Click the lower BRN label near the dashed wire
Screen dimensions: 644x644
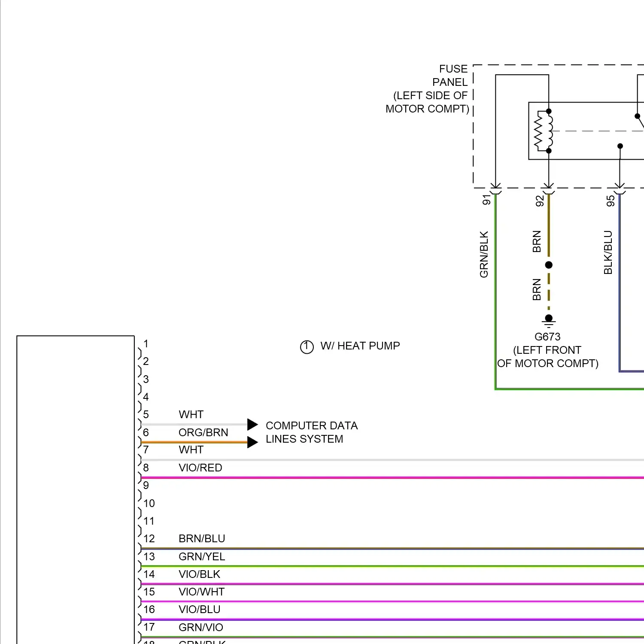point(537,290)
